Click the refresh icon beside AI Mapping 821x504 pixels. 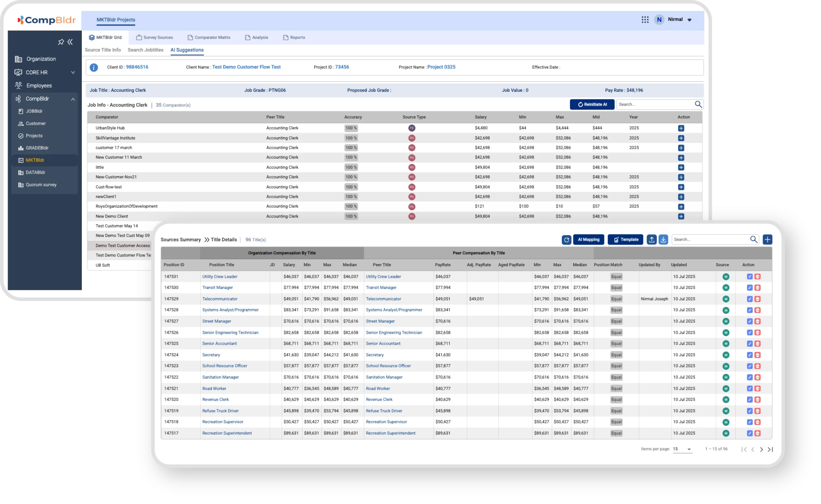tap(566, 240)
